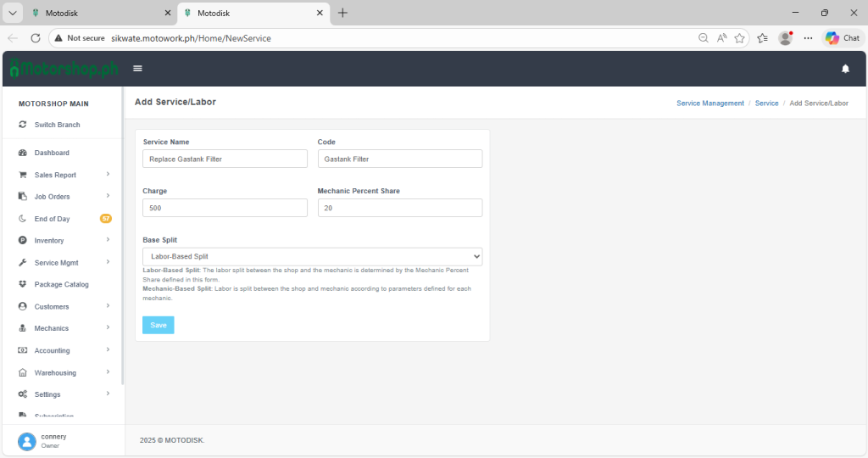Click the Save button
Screen dimensions: 868x458
pyautogui.click(x=159, y=325)
